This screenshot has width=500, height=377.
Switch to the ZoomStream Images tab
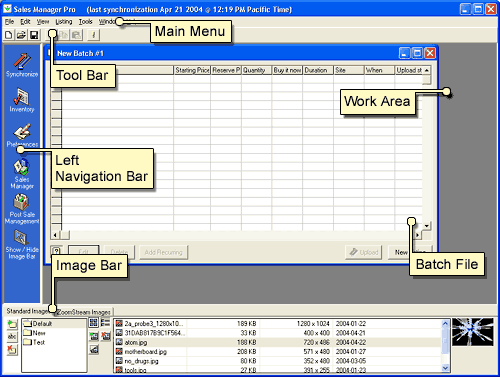pyautogui.click(x=83, y=312)
